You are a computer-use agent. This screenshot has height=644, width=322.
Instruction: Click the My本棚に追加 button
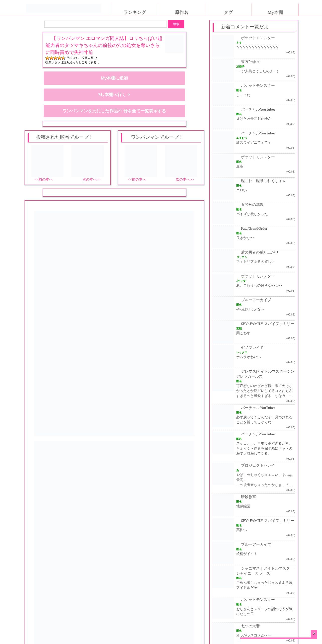(x=114, y=78)
